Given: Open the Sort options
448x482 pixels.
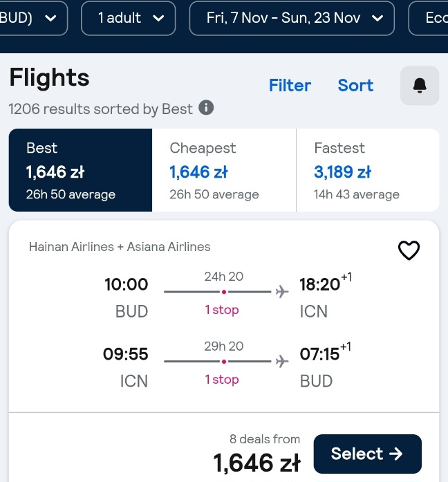Looking at the screenshot, I should [x=355, y=86].
